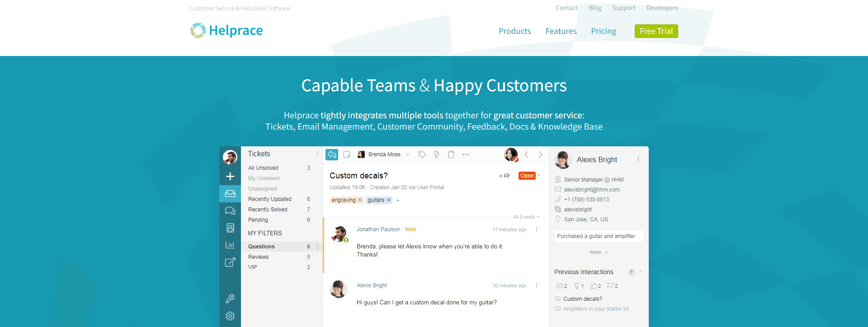Remove the guitars tag

click(x=388, y=200)
